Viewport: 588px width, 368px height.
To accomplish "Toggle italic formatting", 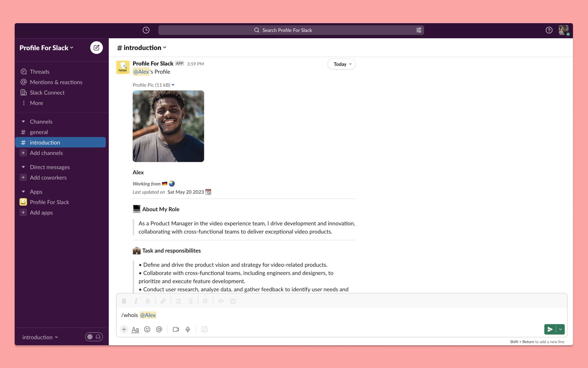I will (x=136, y=301).
